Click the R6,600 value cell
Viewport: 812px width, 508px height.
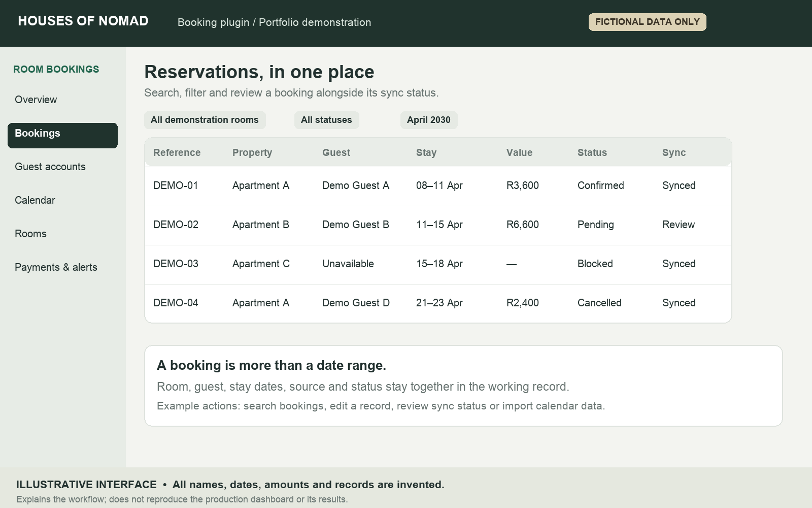coord(523,225)
